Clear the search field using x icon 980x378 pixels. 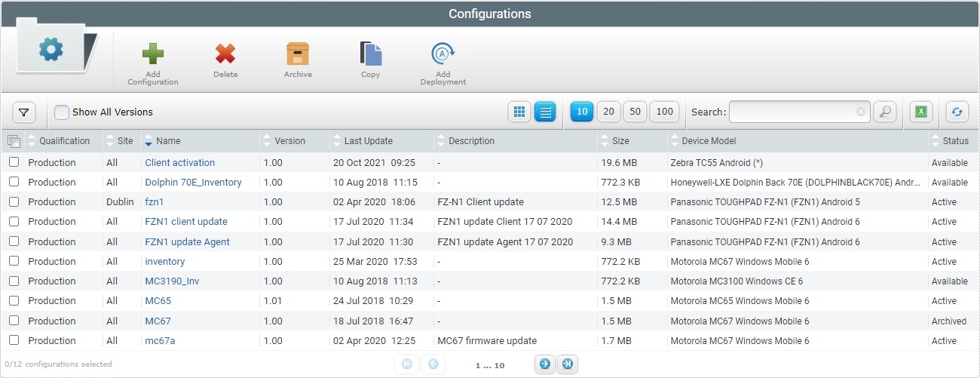(x=861, y=112)
